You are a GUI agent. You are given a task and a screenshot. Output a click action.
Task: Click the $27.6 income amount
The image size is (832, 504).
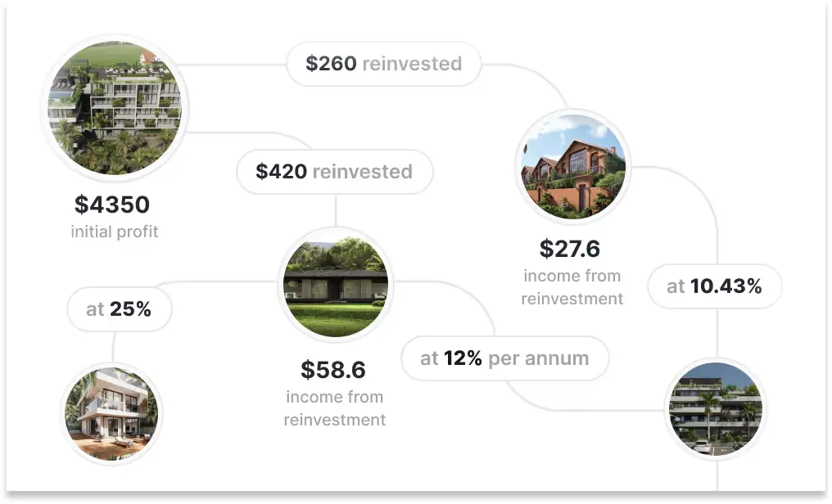pyautogui.click(x=570, y=249)
